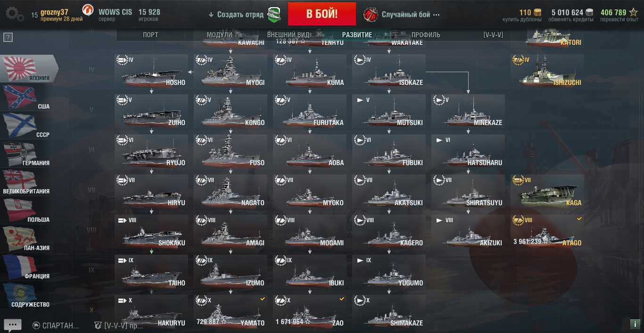Expand the Create division dropdown arrow

[x=211, y=15]
